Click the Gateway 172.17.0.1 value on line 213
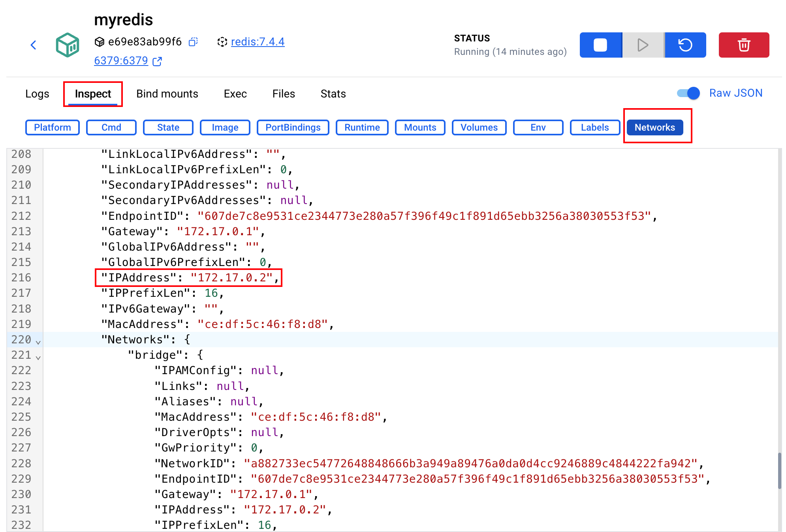Viewport: 786px width, 532px height. 218,232
